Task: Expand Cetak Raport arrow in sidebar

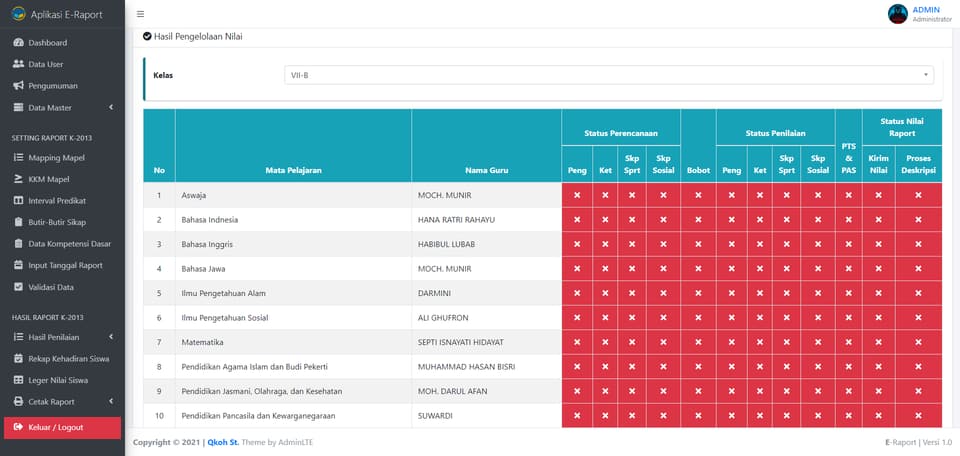Action: [x=111, y=402]
